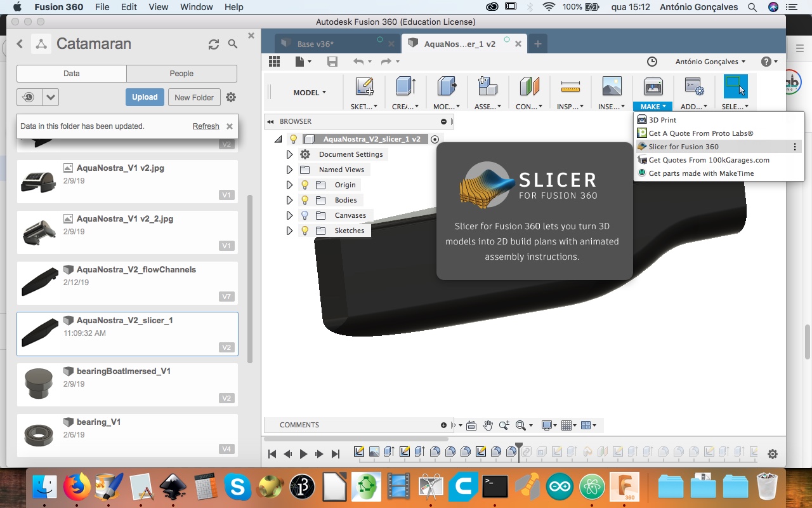
Task: Open the data panel grid icon
Action: coord(274,61)
